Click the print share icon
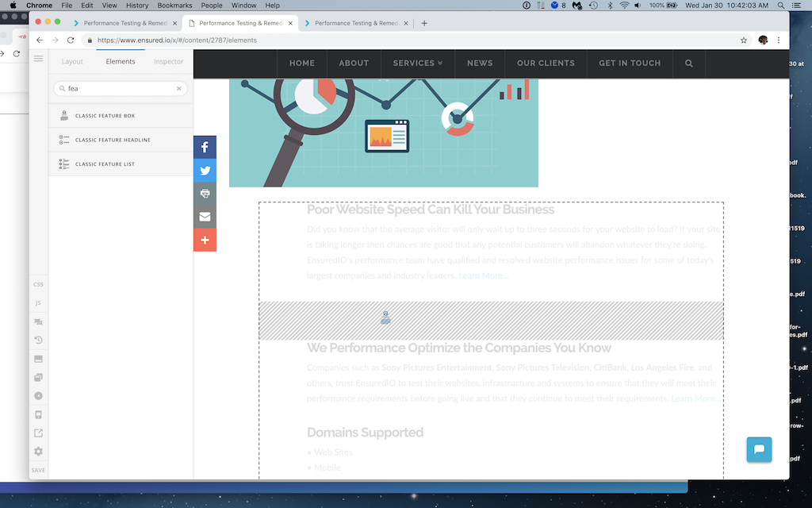812x508 pixels. pyautogui.click(x=205, y=194)
